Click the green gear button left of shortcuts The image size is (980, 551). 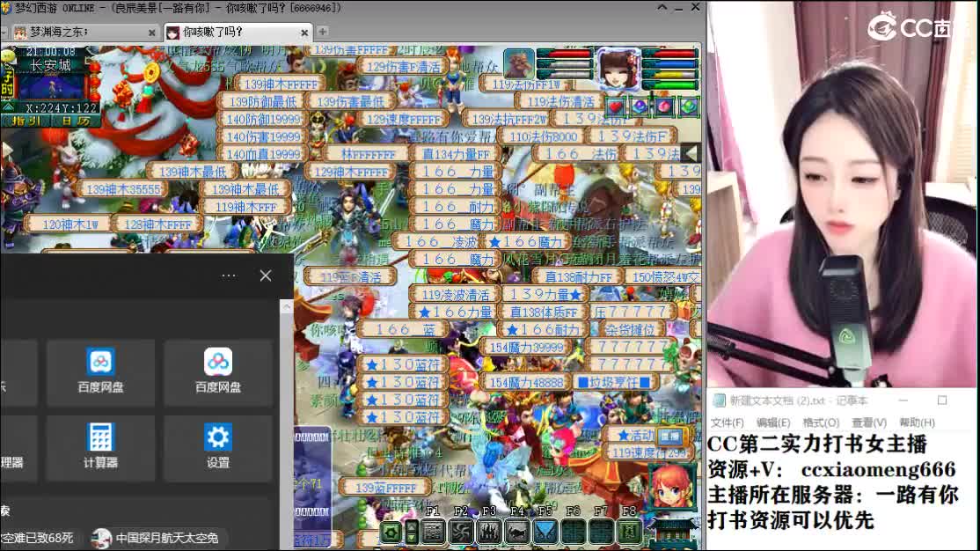[x=391, y=533]
